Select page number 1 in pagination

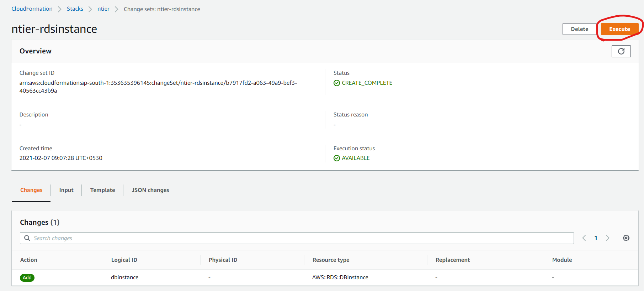(x=596, y=238)
